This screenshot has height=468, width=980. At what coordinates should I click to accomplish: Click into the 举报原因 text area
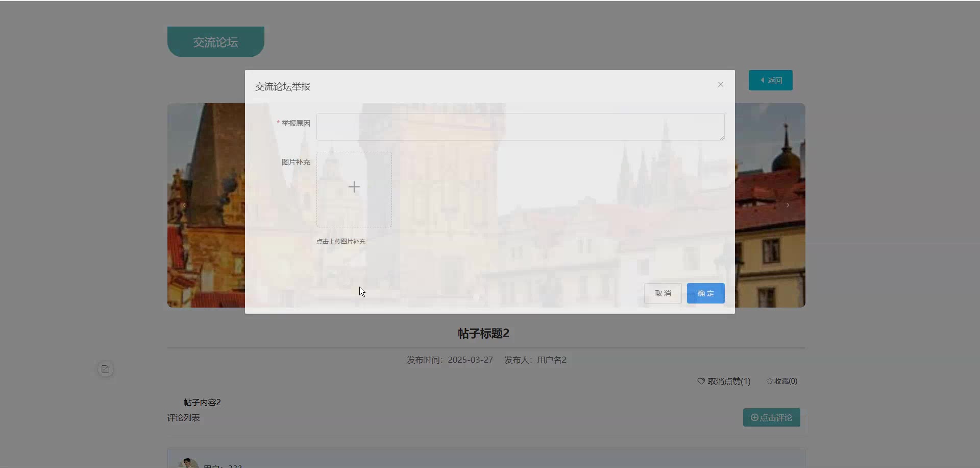[520, 126]
